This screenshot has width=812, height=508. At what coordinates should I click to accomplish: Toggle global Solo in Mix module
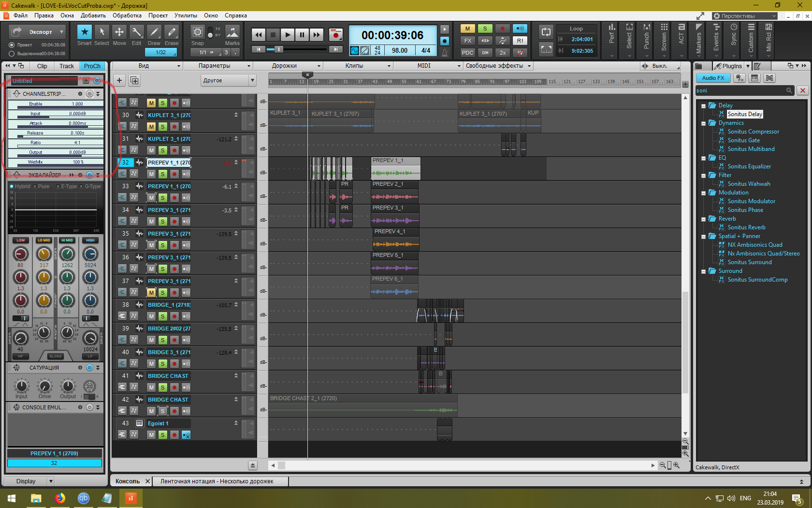point(485,29)
